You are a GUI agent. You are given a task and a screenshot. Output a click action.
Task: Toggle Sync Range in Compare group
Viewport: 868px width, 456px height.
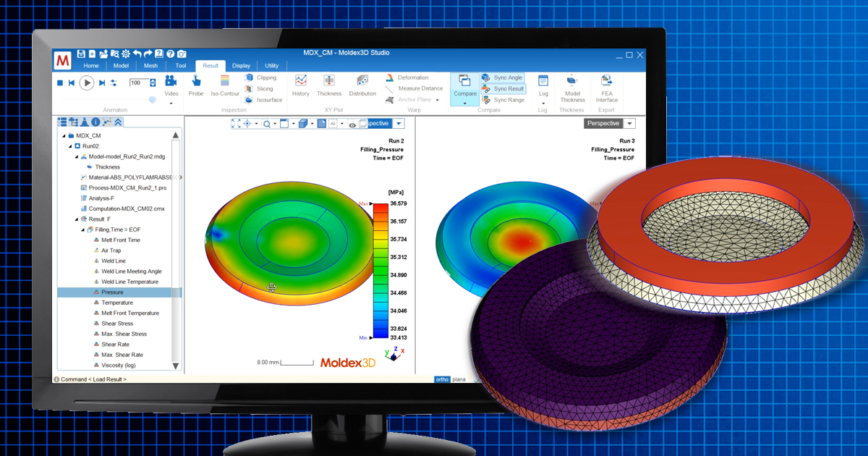point(503,100)
